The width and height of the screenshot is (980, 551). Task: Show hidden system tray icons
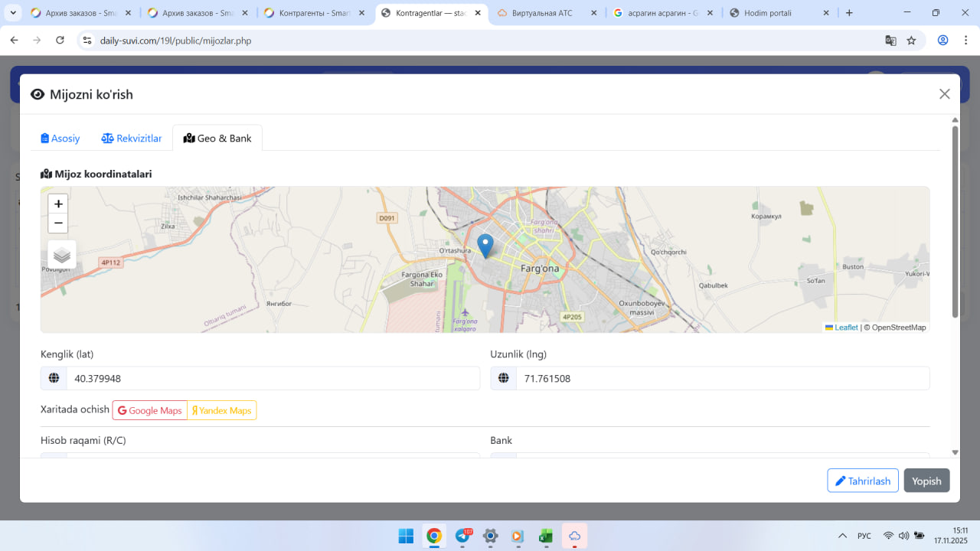coord(842,536)
